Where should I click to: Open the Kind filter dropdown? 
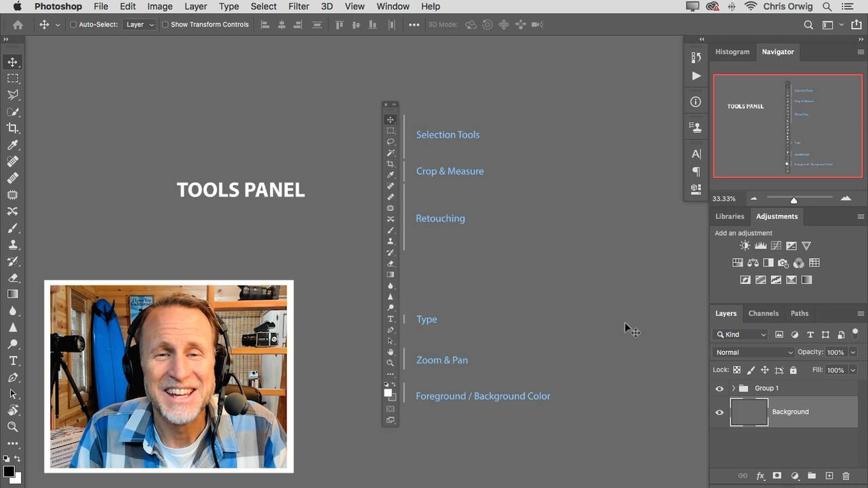coord(741,334)
